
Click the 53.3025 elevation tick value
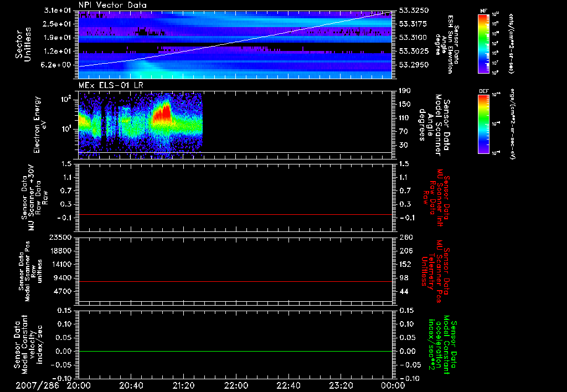[414, 51]
